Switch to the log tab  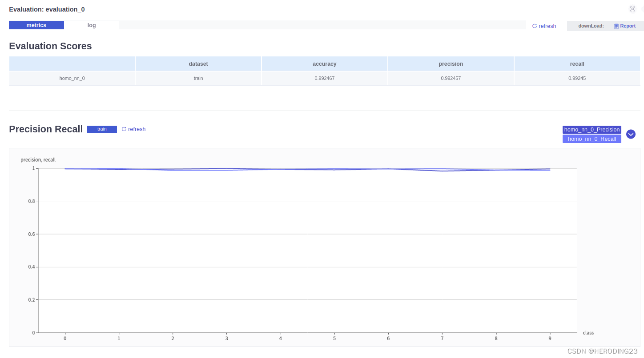(92, 25)
